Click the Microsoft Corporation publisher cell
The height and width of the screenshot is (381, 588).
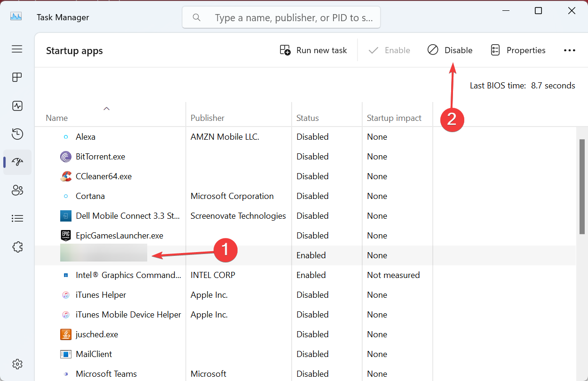click(x=232, y=196)
